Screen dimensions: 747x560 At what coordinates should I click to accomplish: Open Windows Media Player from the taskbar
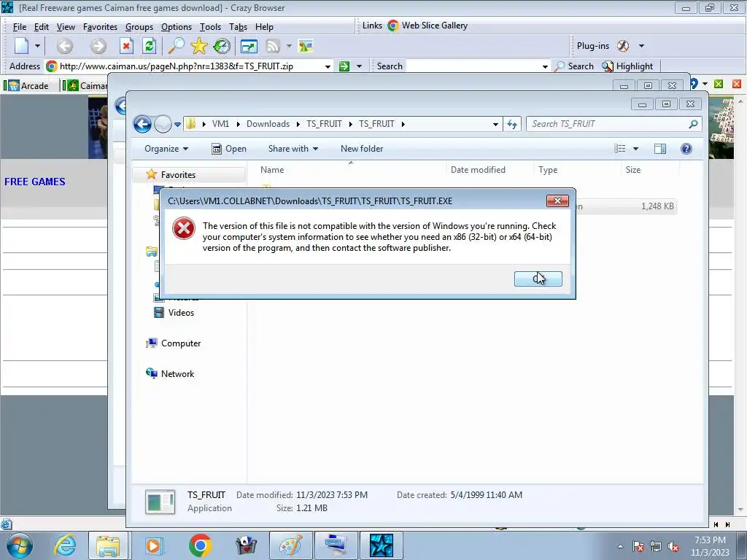pyautogui.click(x=153, y=545)
